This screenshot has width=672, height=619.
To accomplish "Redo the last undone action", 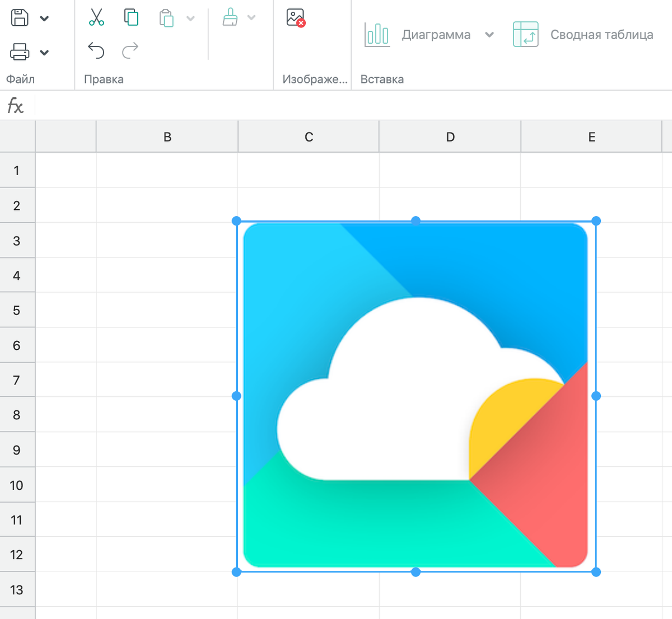I will 130,51.
